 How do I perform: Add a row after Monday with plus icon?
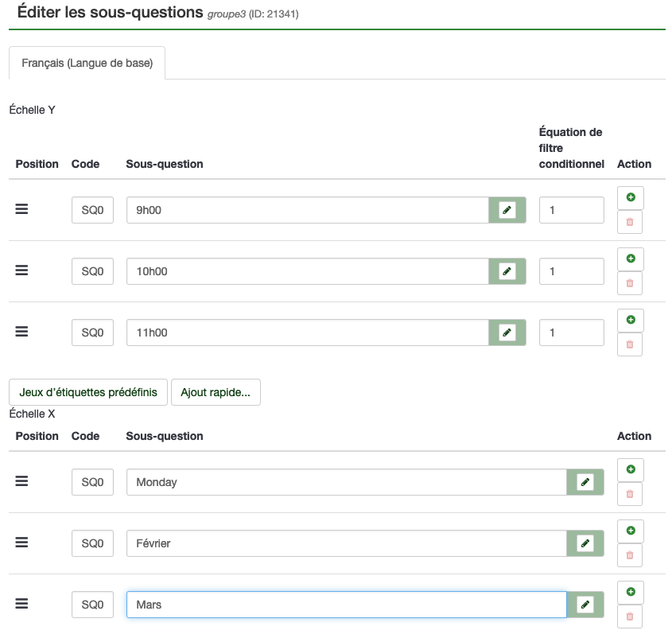tap(630, 469)
